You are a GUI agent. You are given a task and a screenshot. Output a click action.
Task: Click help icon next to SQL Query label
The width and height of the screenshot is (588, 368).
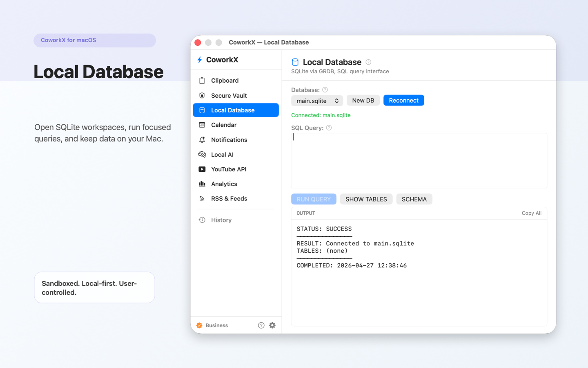(x=329, y=128)
